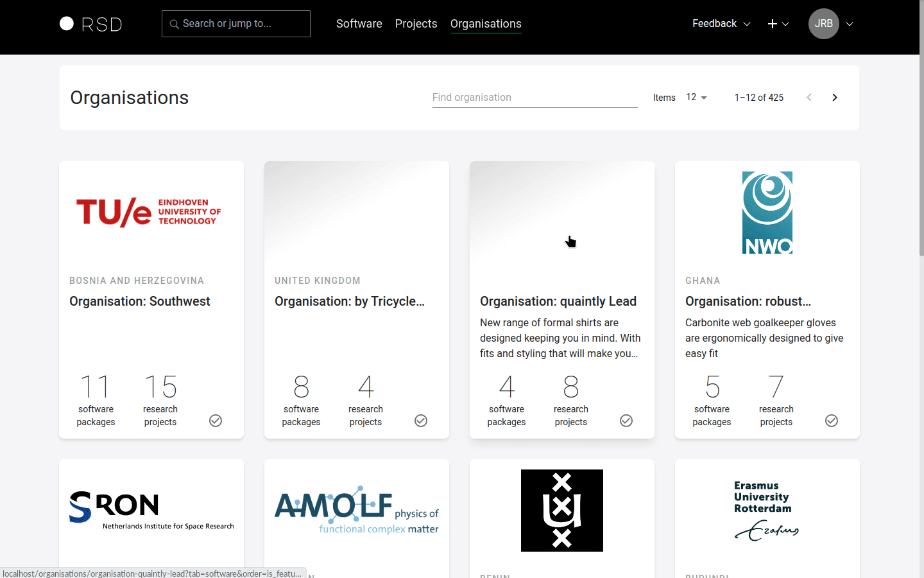Viewport: 924px width, 578px height.
Task: Expand the plus add-new dropdown
Action: pos(778,24)
